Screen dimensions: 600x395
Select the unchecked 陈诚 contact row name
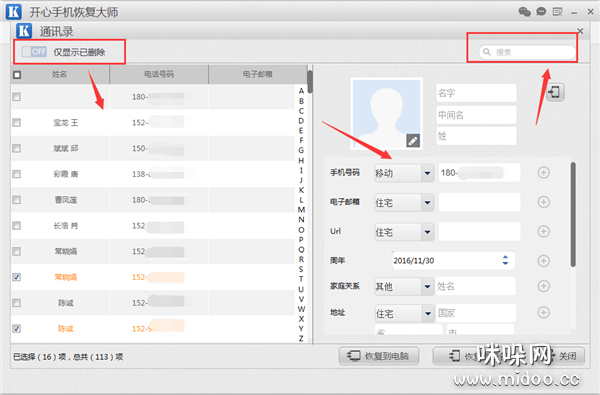65,303
